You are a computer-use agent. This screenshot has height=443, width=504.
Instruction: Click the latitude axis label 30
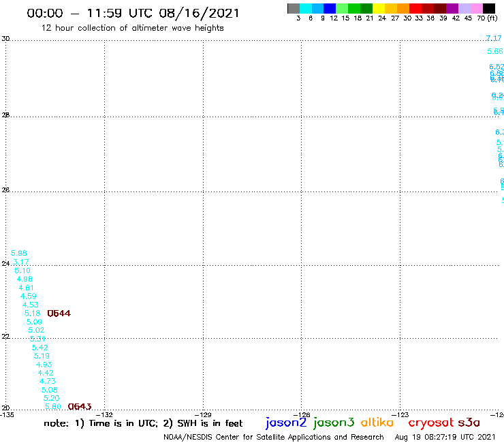click(5, 39)
